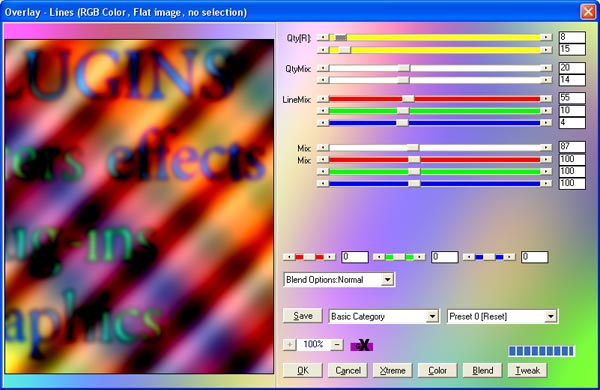The image size is (600, 390).
Task: Click the Save button
Action: 303,316
